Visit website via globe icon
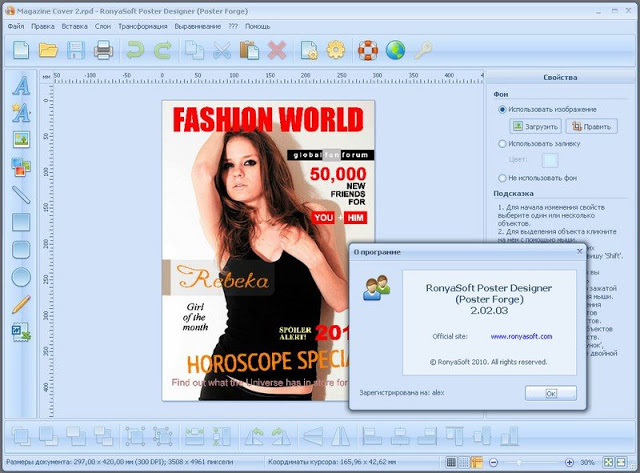 (395, 50)
